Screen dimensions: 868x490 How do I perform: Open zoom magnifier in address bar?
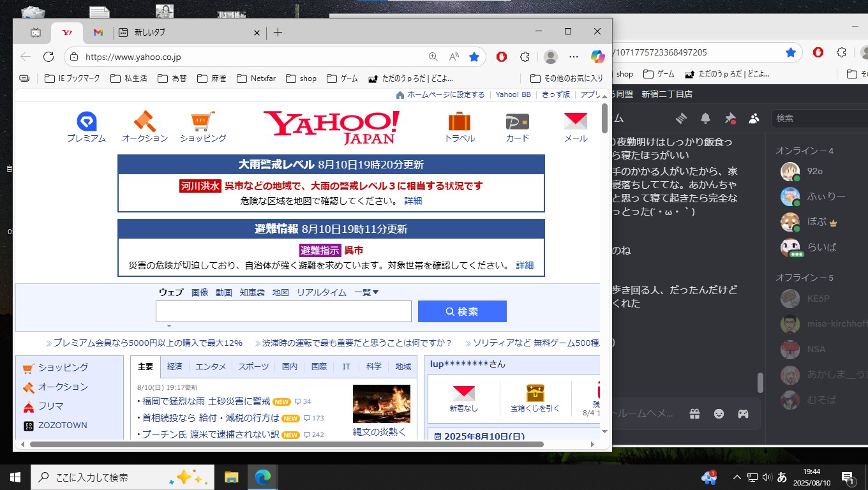[433, 57]
